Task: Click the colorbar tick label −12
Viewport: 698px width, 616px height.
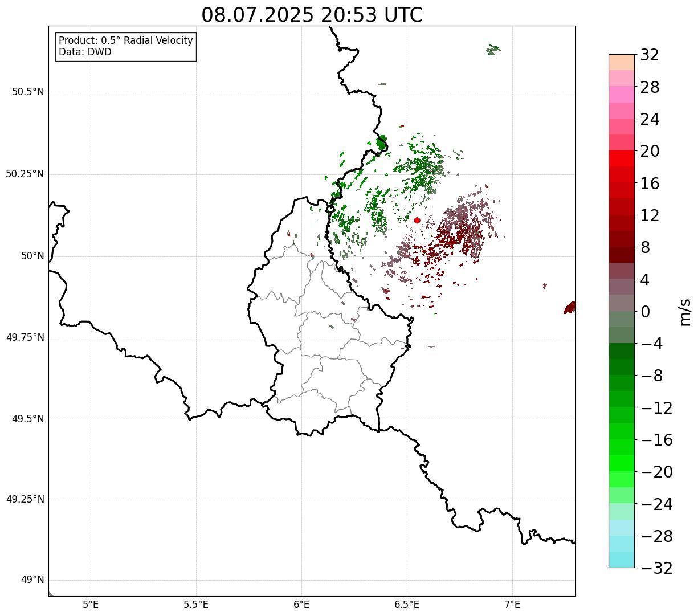Action: (x=656, y=408)
